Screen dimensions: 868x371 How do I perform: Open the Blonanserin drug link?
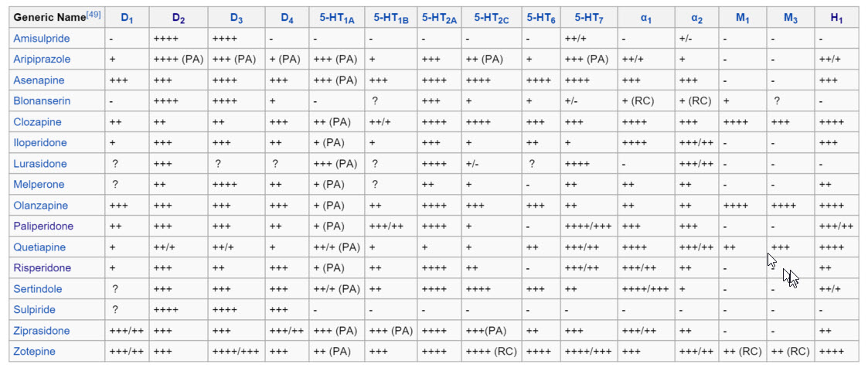tap(42, 101)
